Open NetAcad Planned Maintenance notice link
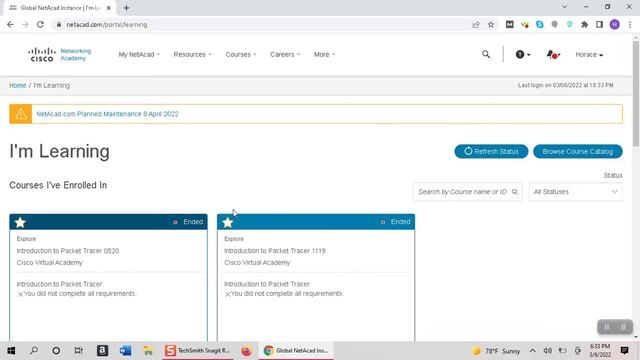640x360 pixels. [x=107, y=114]
